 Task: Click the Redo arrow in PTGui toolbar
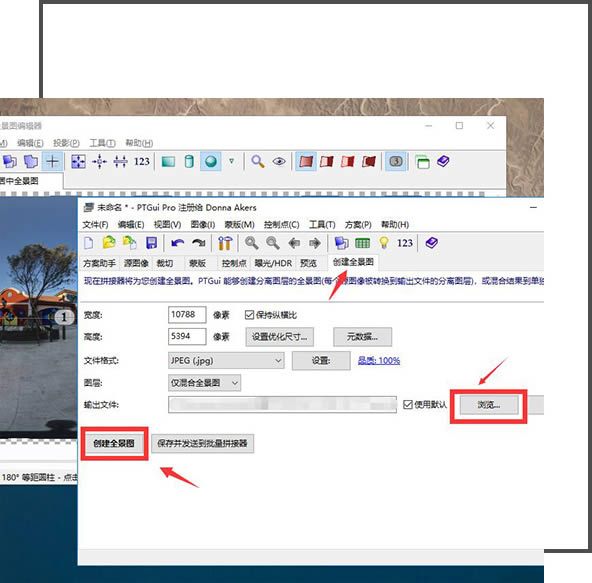[x=198, y=243]
